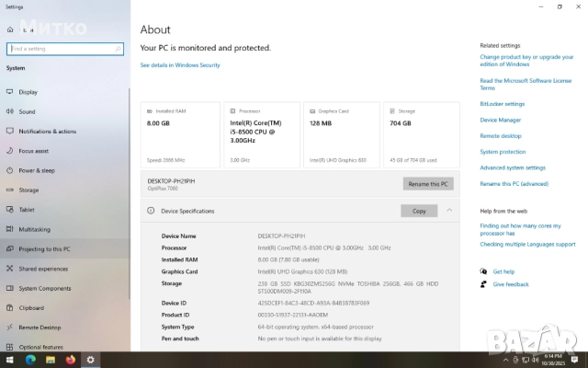Copy the device specifications

click(x=419, y=211)
